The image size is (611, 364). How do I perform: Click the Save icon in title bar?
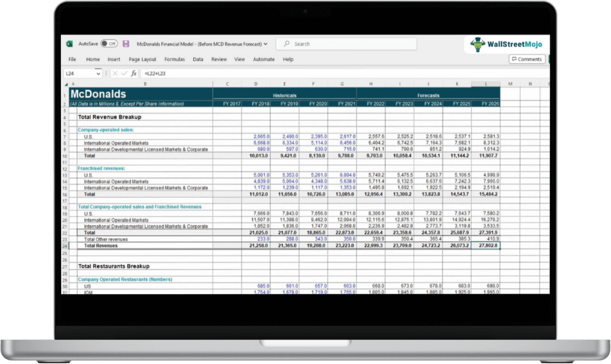[x=126, y=44]
